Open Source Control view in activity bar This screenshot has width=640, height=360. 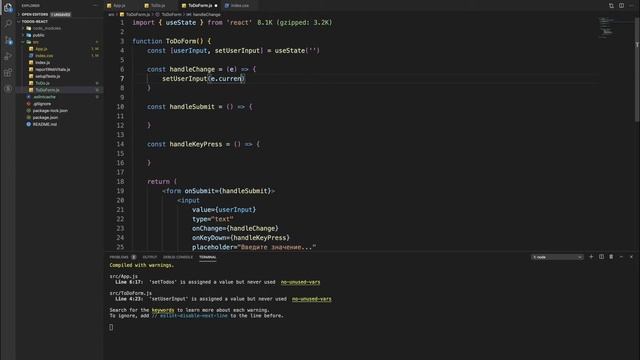pos(8,40)
